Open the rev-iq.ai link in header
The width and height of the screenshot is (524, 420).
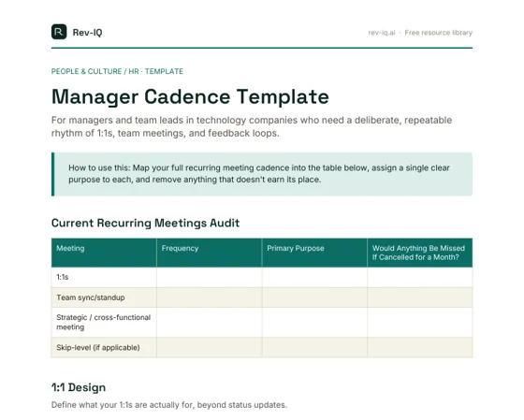(x=382, y=33)
